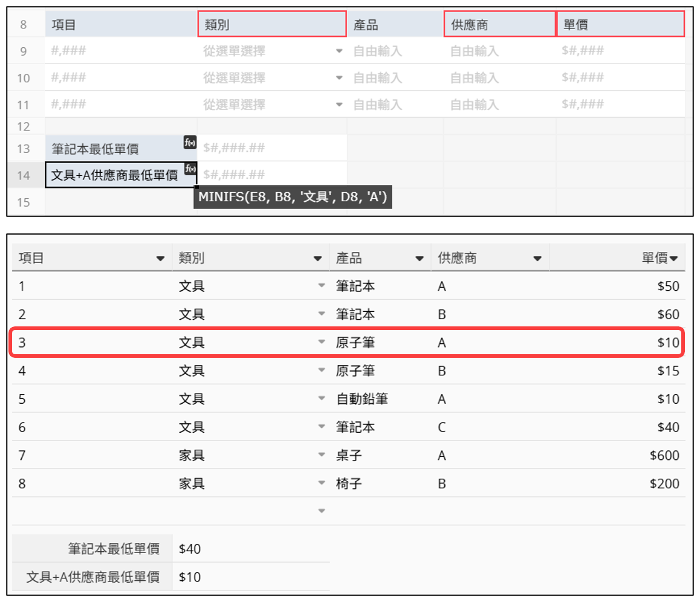The image size is (700, 602).
Task: Open row 11 類別 selection dropdown
Action: click(x=339, y=105)
